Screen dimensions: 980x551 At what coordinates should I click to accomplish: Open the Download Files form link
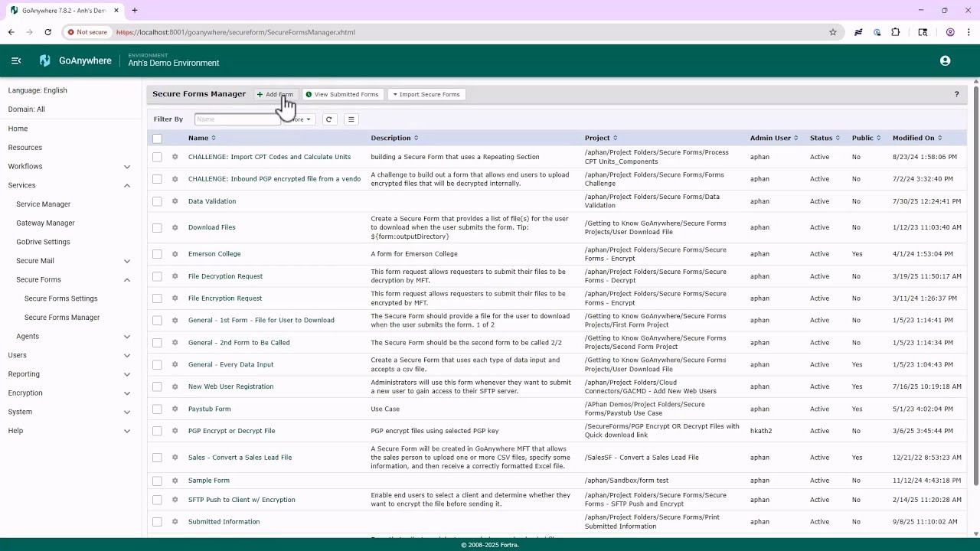coord(212,227)
